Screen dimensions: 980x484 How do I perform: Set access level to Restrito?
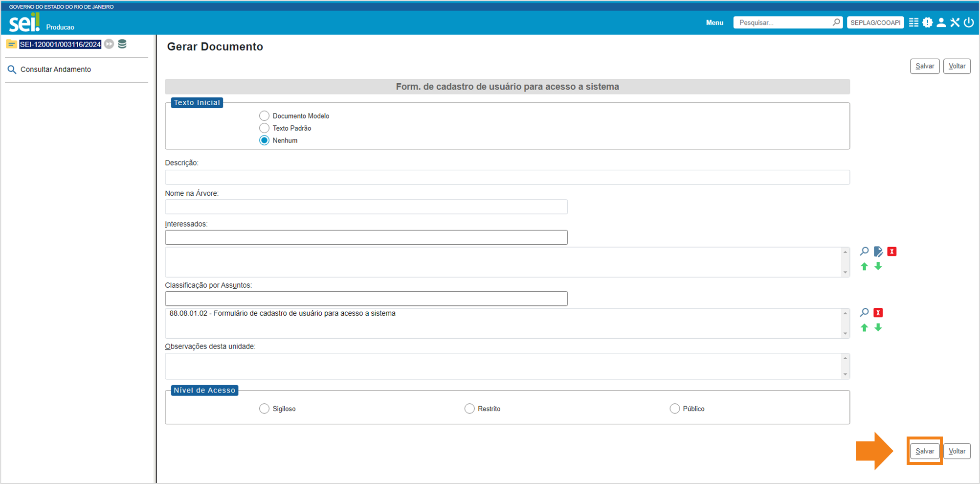[469, 409]
